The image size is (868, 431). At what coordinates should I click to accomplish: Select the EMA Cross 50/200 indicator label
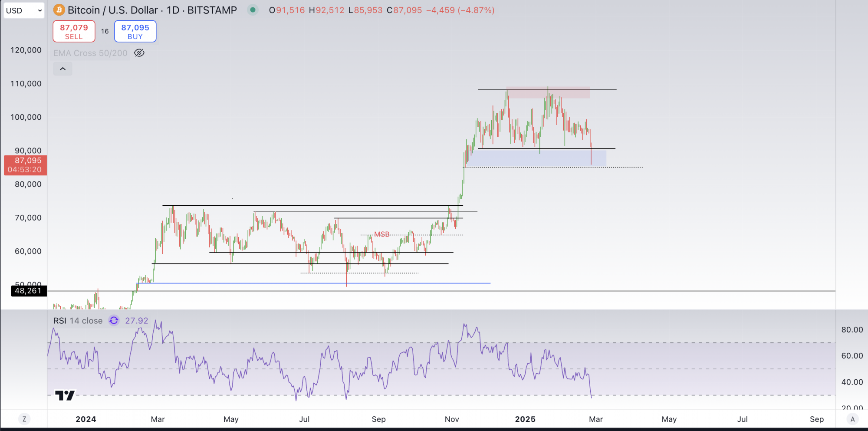90,53
